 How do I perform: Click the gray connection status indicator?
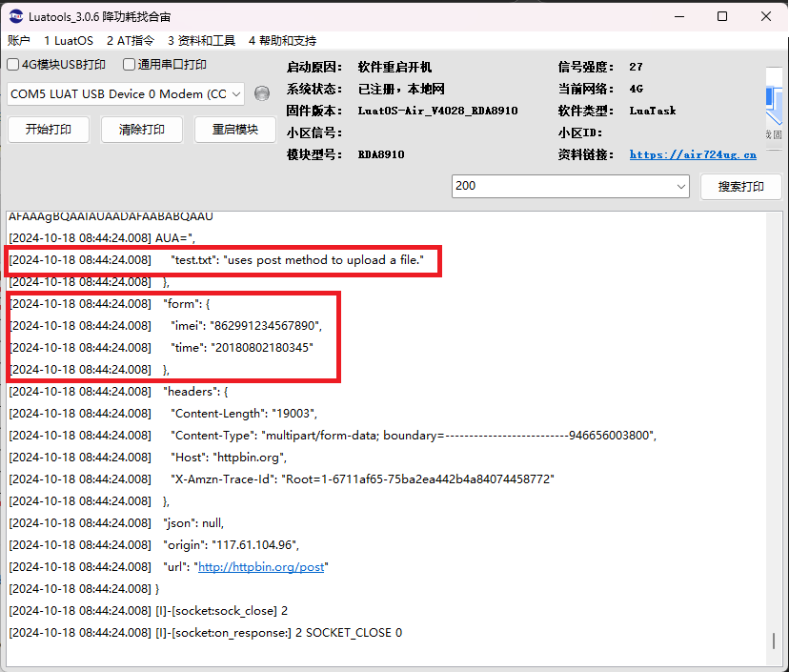262,93
